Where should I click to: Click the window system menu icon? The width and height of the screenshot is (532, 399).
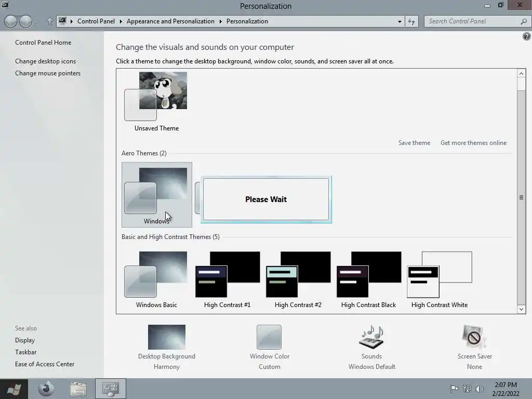click(5, 4)
